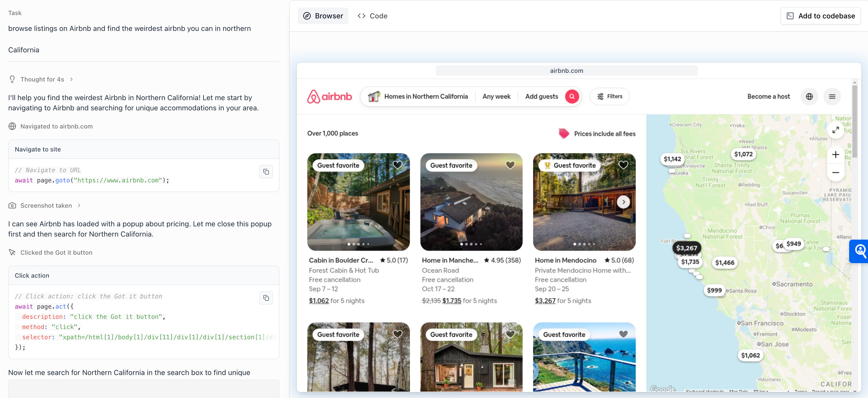
Task: Click the red Airbnb search magnifier button
Action: click(572, 97)
